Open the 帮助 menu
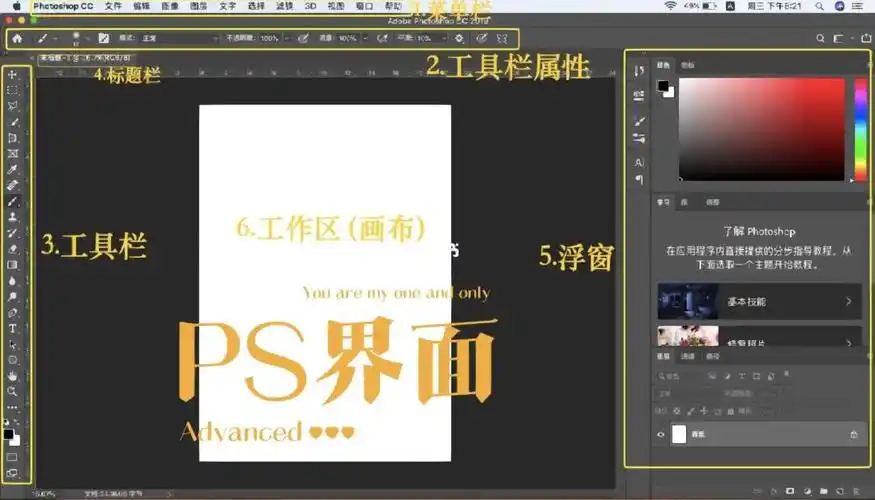Viewport: 875px width, 500px height. [393, 6]
